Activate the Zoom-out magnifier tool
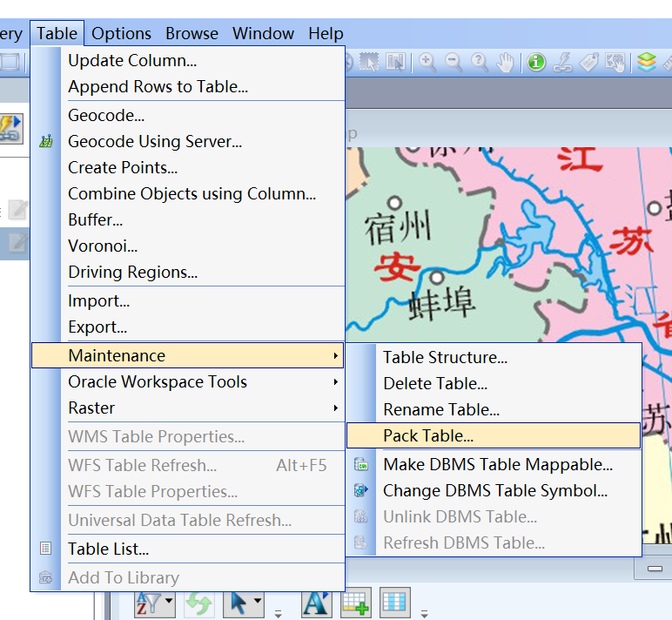Viewport: 672px width, 620px height. [x=454, y=63]
